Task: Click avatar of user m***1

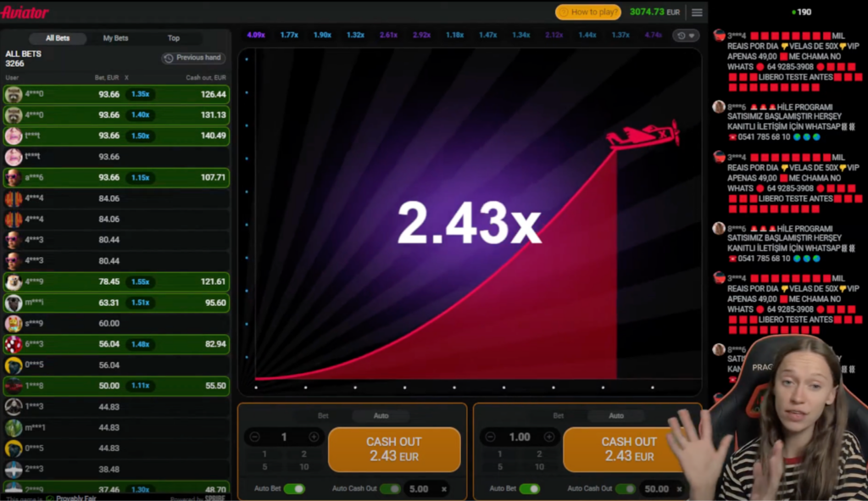Action: point(14,427)
